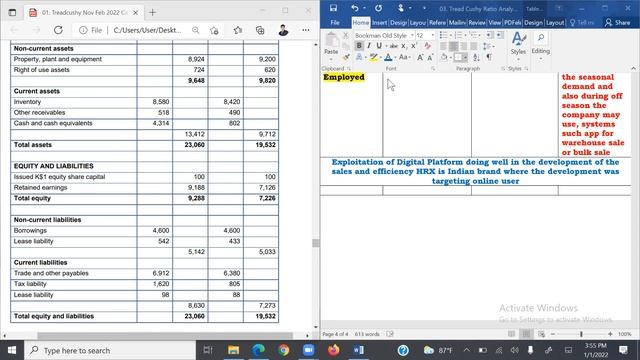This screenshot has height=360, width=640.
Task: Apply the font color
Action: 388,58
